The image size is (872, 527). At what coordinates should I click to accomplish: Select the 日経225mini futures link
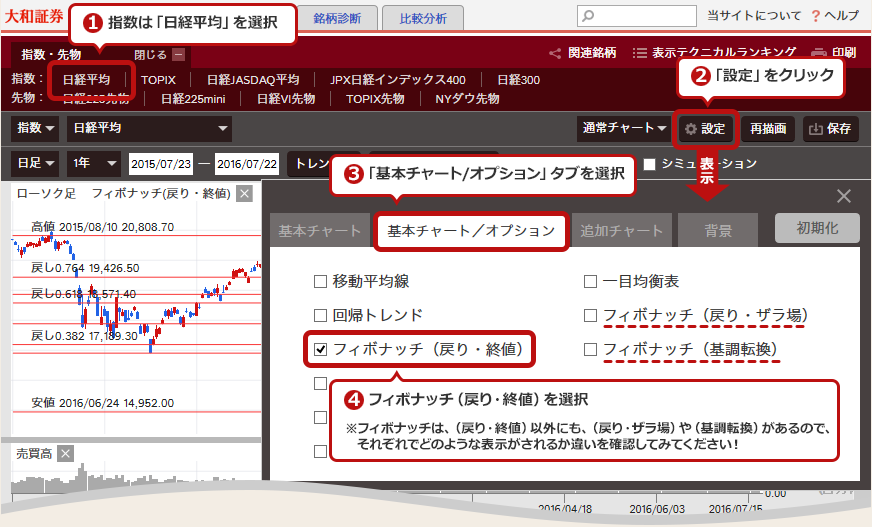pyautogui.click(x=193, y=99)
